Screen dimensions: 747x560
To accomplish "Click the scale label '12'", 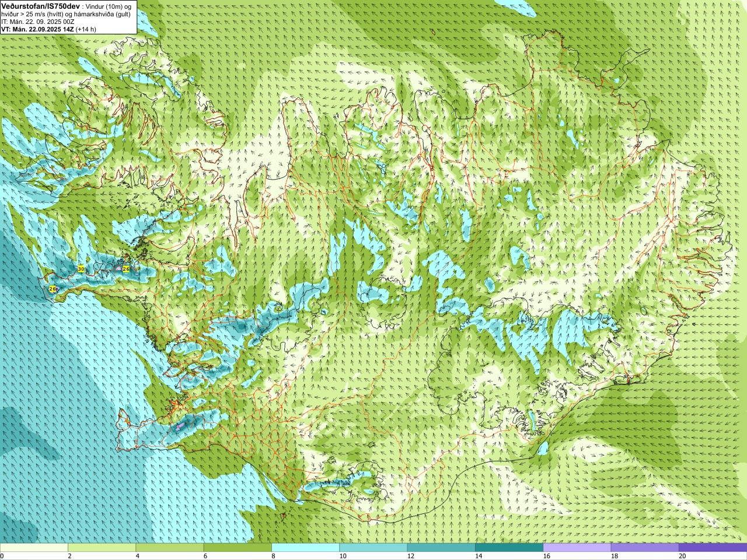I will coord(411,556).
